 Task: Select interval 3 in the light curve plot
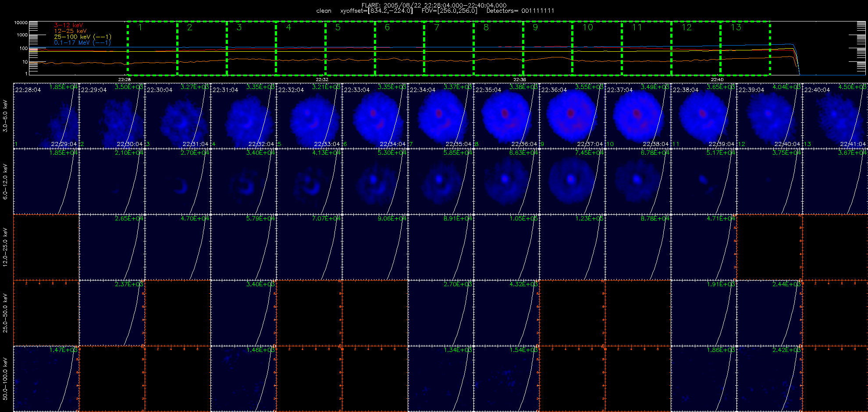click(x=251, y=48)
